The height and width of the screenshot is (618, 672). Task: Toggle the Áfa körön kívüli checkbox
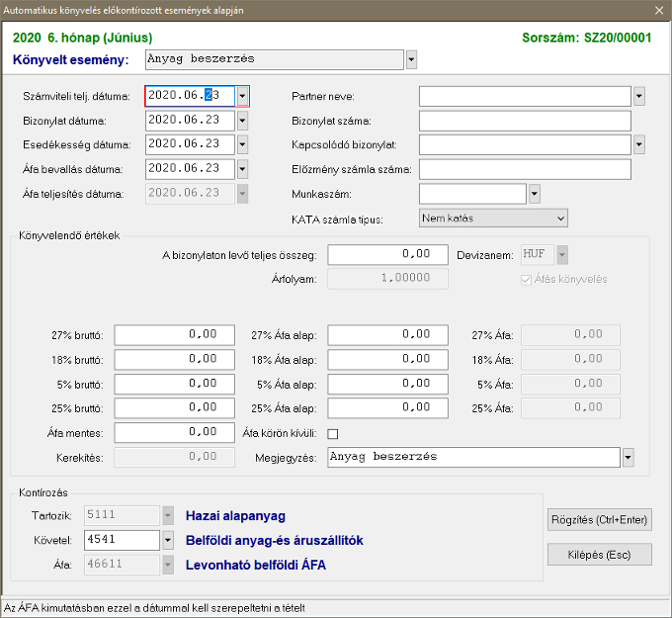[x=333, y=433]
